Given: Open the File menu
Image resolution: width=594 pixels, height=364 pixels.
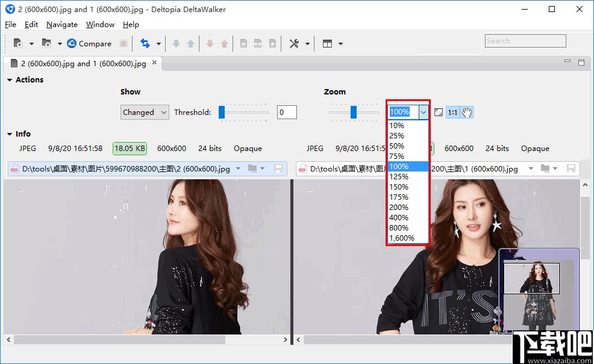Looking at the screenshot, I should click(11, 25).
